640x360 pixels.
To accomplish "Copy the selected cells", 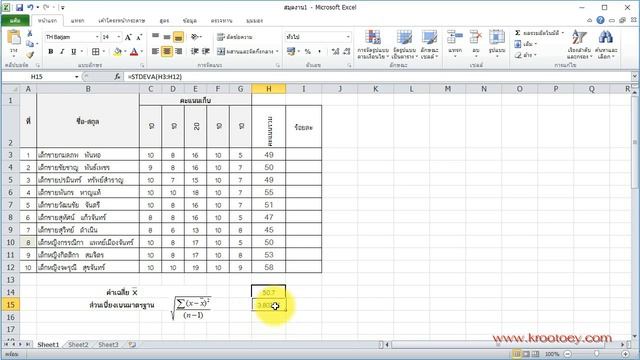I will 30,44.
